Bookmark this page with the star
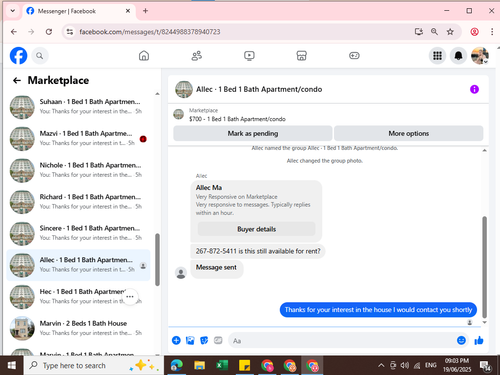 click(450, 32)
